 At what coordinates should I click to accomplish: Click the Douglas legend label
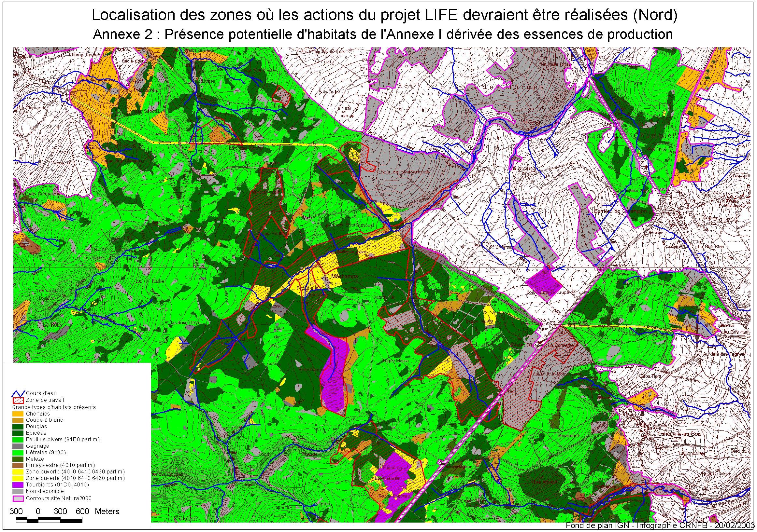[36, 427]
